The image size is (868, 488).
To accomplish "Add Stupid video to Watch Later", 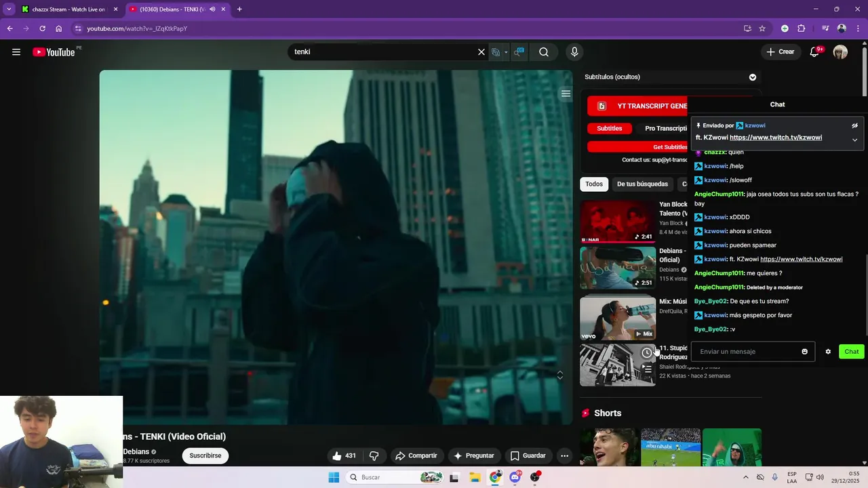I will pyautogui.click(x=647, y=353).
